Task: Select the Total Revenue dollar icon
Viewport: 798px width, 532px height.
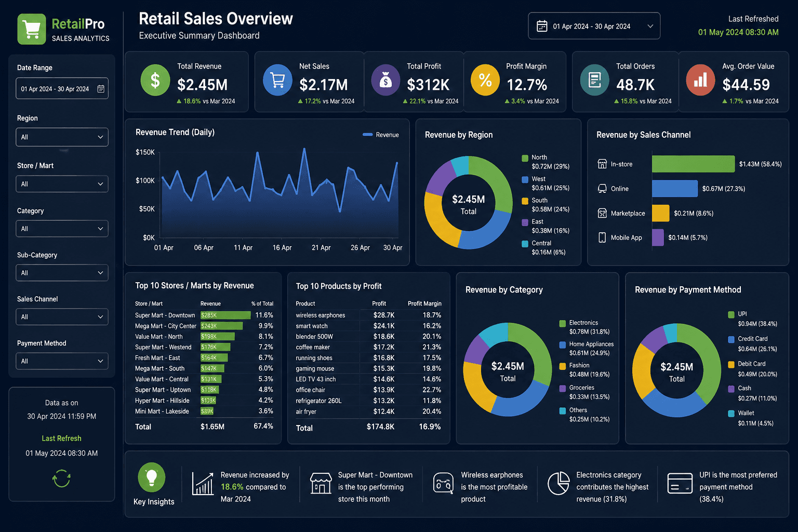Action: point(155,80)
